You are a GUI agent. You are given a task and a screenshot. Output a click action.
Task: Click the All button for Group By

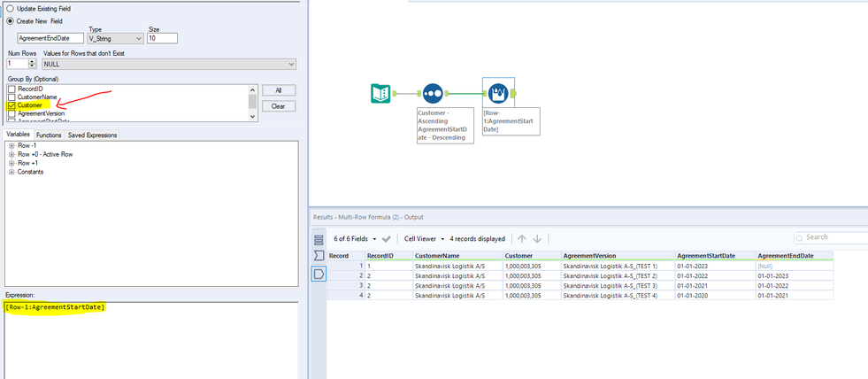point(279,89)
